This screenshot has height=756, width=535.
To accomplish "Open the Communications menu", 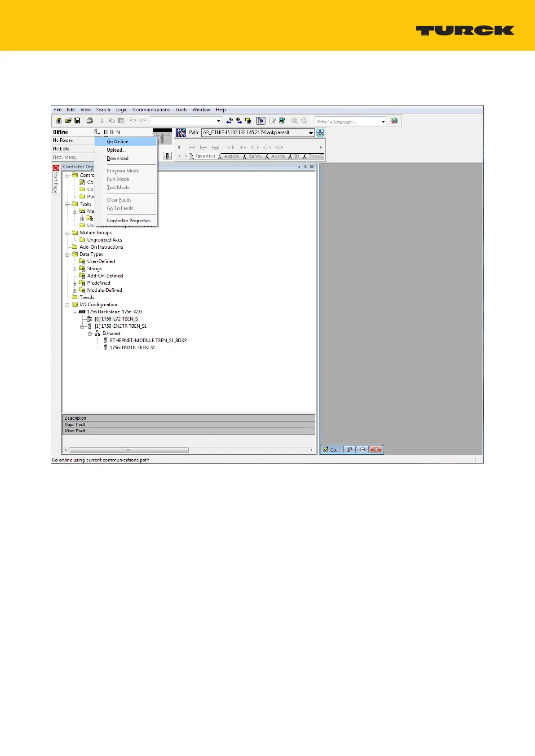I will 151,110.
